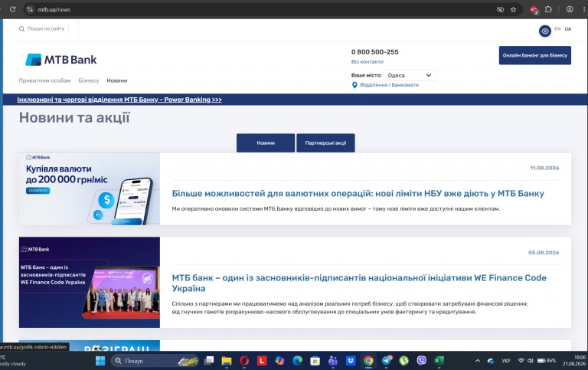Launch Microsoft Edge from the taskbar
The height and width of the screenshot is (370, 588).
click(297, 361)
